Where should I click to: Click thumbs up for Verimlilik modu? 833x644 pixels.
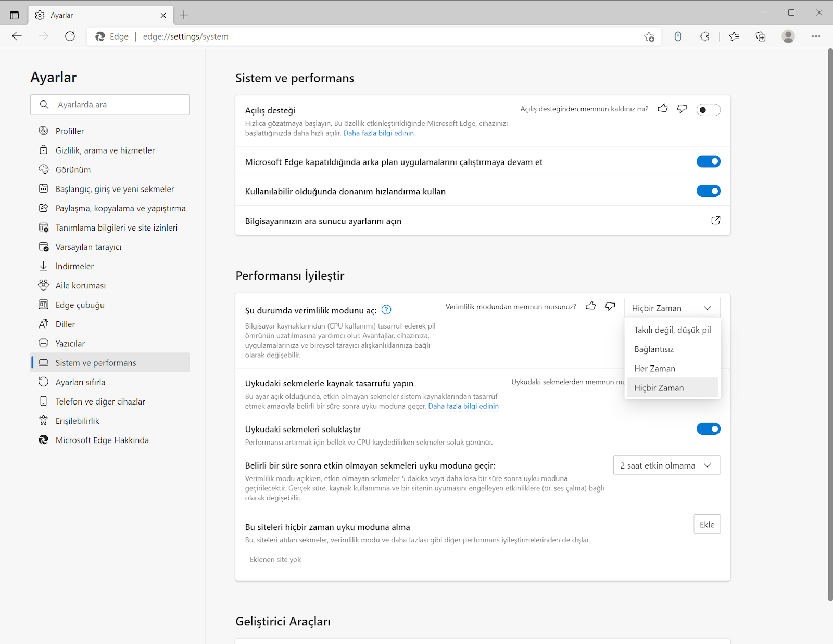click(x=590, y=306)
